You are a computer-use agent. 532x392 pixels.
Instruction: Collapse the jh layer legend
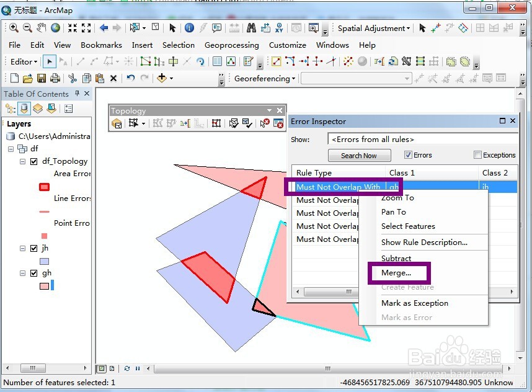point(22,249)
